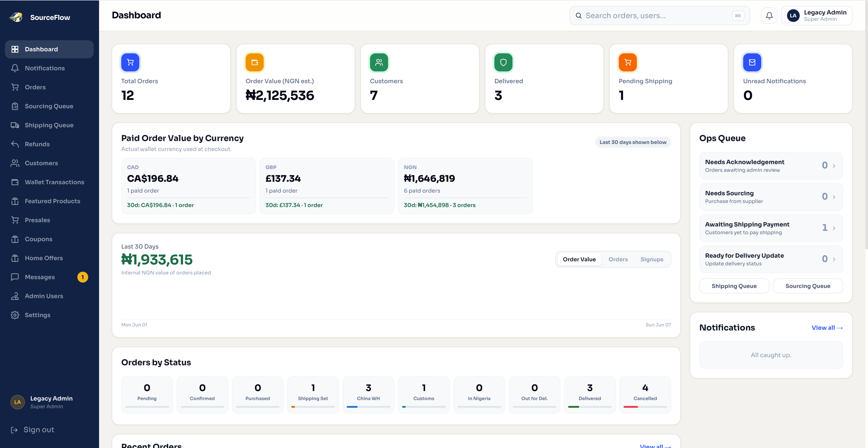Click the Order Value orange wallet icon

(255, 62)
